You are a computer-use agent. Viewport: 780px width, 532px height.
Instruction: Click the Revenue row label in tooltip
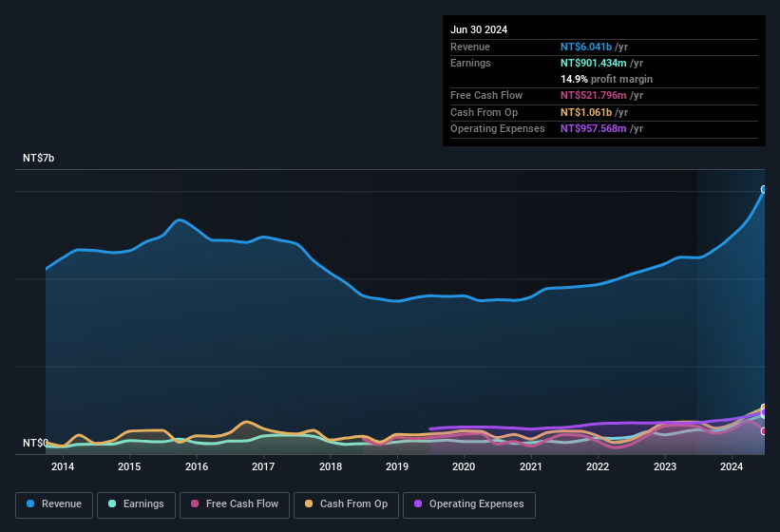(470, 47)
